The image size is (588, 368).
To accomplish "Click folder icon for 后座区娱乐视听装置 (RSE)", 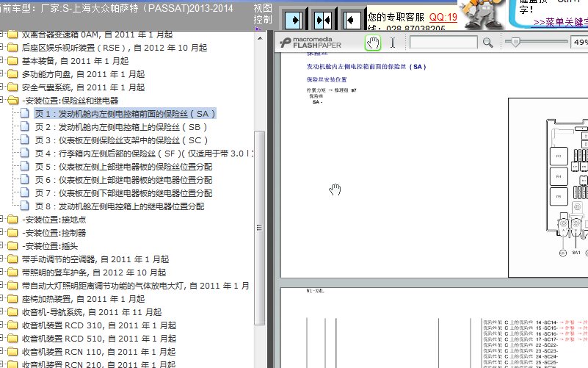I will point(12,47).
